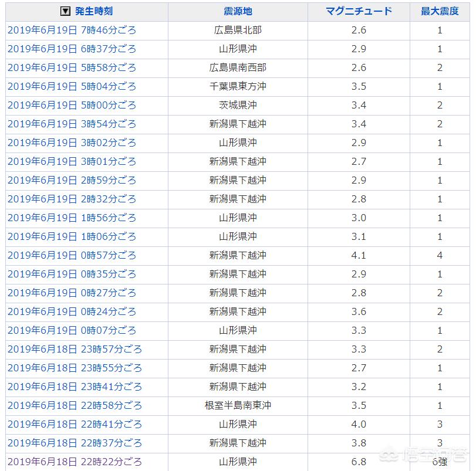Image resolution: width=476 pixels, height=471 pixels.
Task: Open the 2019年6月19日 7時46分ごろ earthquake entry
Action: (72, 31)
